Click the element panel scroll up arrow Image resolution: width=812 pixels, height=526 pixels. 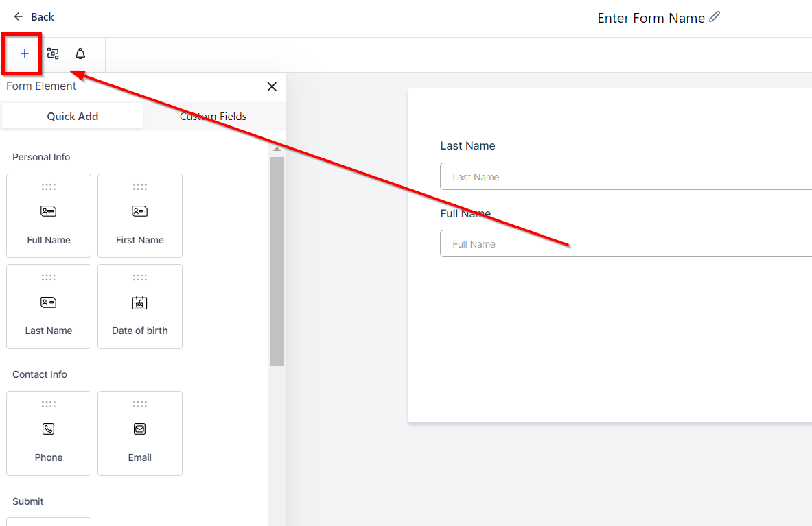pyautogui.click(x=277, y=149)
